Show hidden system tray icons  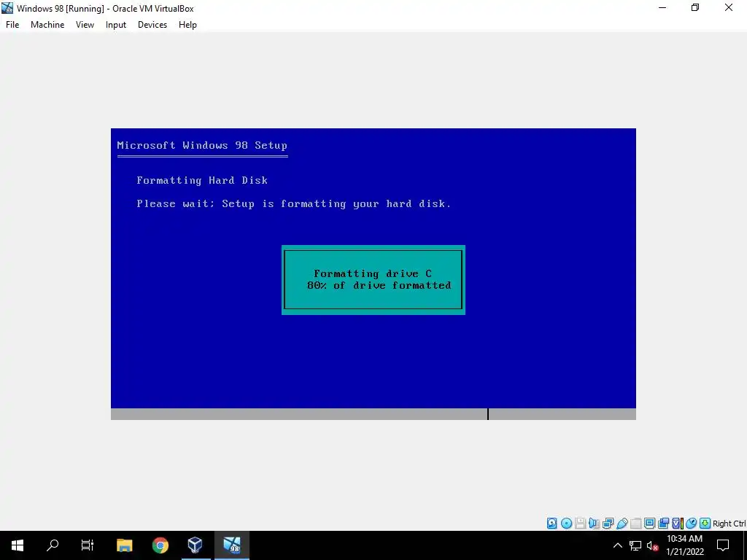pyautogui.click(x=617, y=545)
